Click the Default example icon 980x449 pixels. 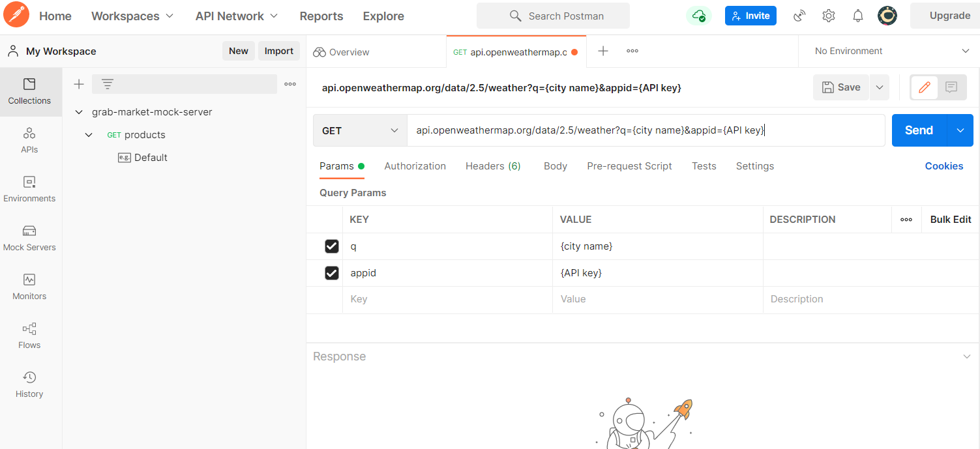(124, 158)
